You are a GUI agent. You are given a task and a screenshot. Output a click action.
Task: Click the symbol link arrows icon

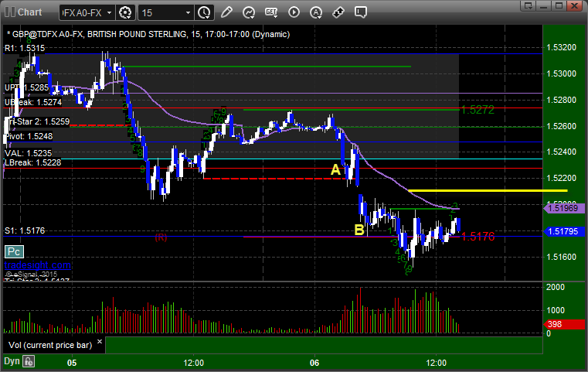338,12
